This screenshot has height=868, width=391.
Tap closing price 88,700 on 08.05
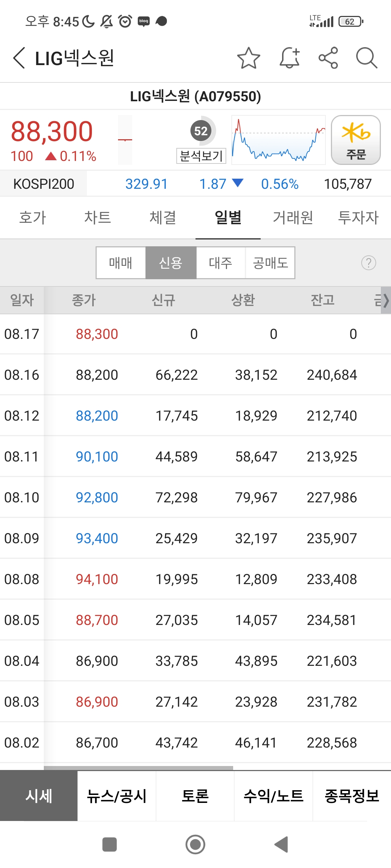point(97,620)
